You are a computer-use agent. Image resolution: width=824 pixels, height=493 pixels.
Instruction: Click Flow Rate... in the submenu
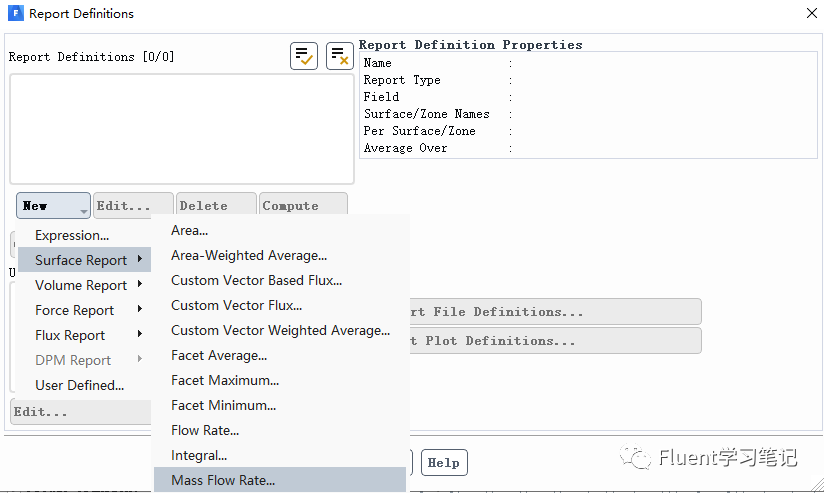205,430
